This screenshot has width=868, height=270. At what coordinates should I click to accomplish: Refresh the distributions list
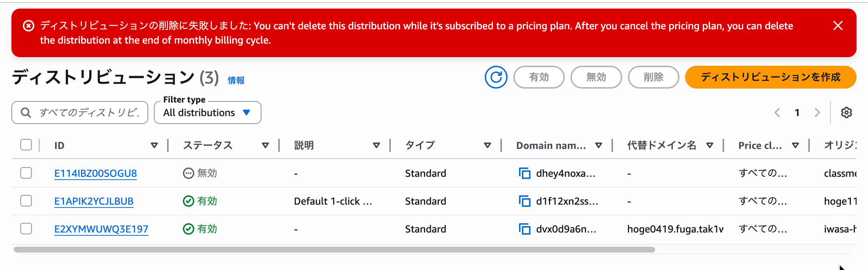496,77
